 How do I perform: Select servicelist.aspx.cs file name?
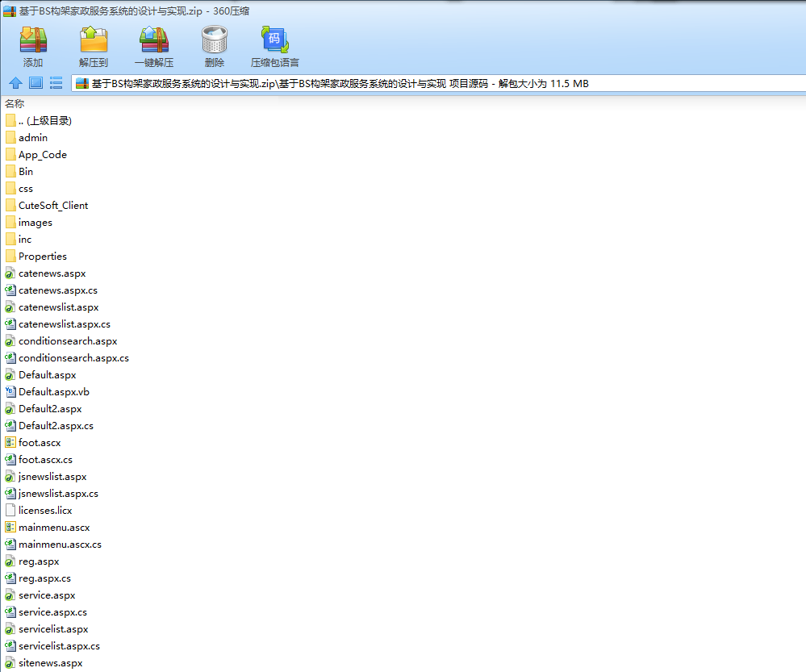coord(59,646)
